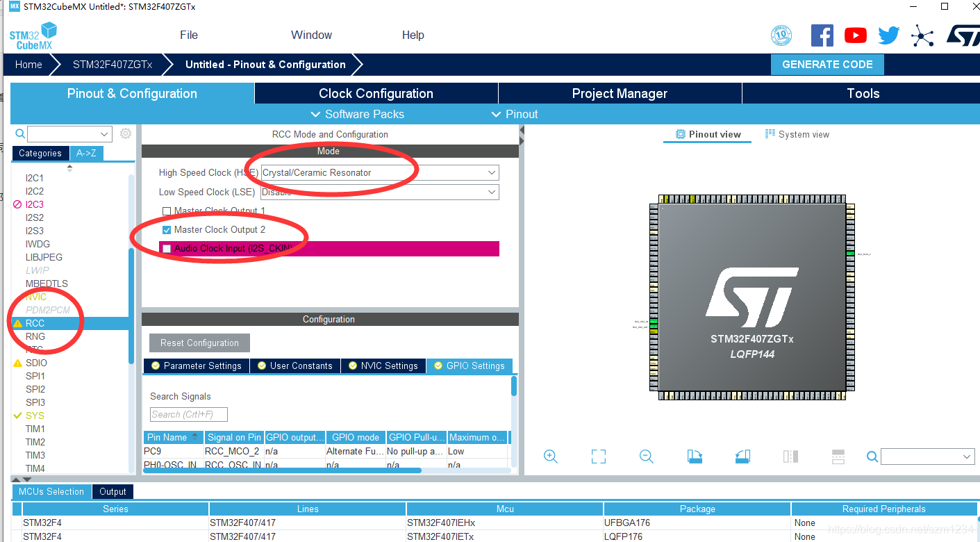Click the Facebook icon in the header
This screenshot has height=542, width=980.
[822, 35]
